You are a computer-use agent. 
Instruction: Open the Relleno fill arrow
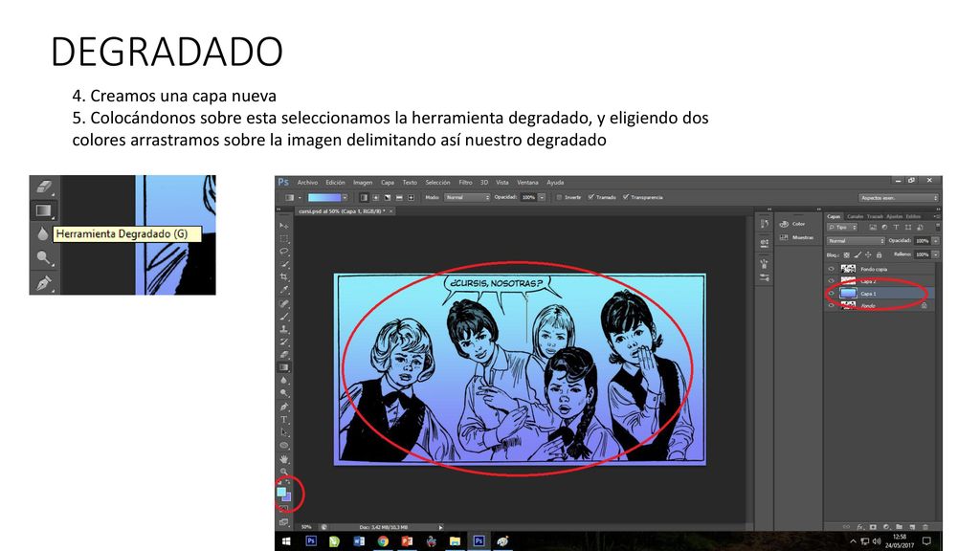936,254
